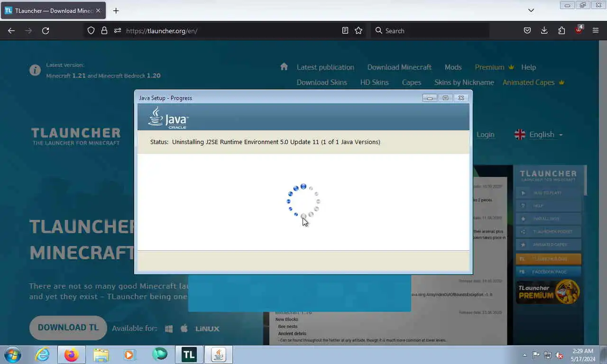Open Windows Media Player from taskbar

pyautogui.click(x=129, y=355)
